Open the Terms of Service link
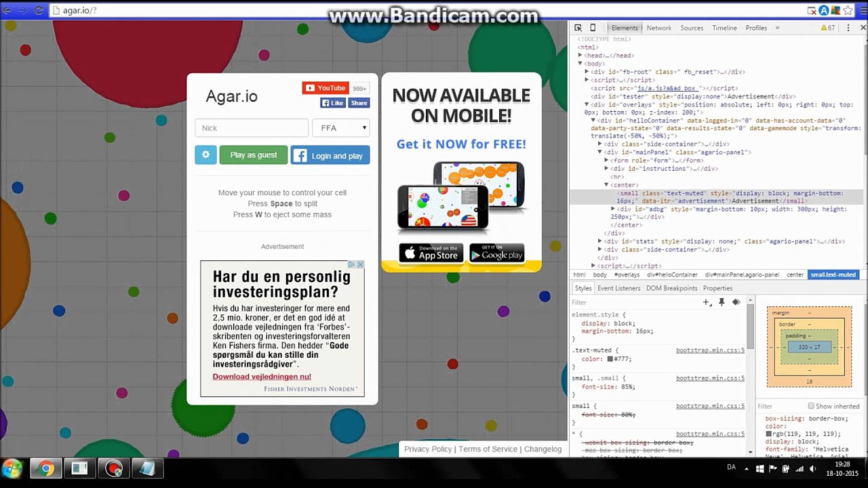 pyautogui.click(x=488, y=449)
